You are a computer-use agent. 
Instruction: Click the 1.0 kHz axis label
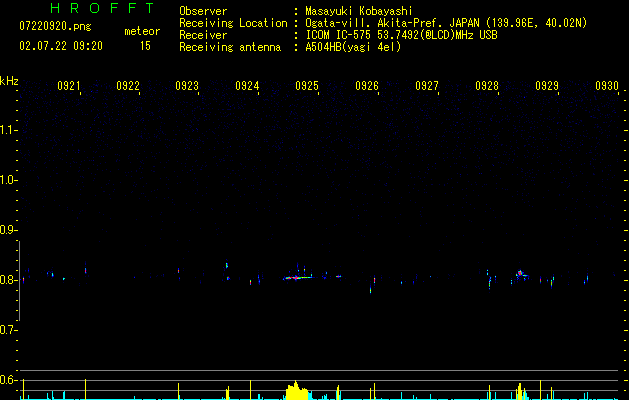(8, 180)
